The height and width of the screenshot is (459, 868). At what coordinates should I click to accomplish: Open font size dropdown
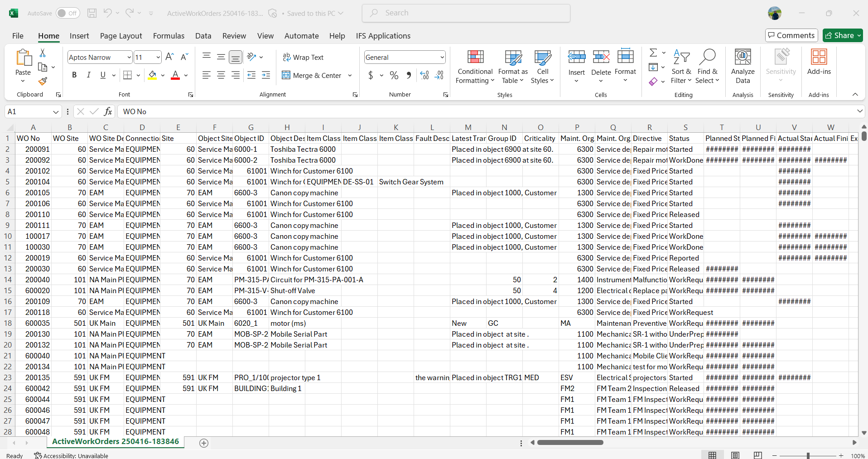[158, 57]
